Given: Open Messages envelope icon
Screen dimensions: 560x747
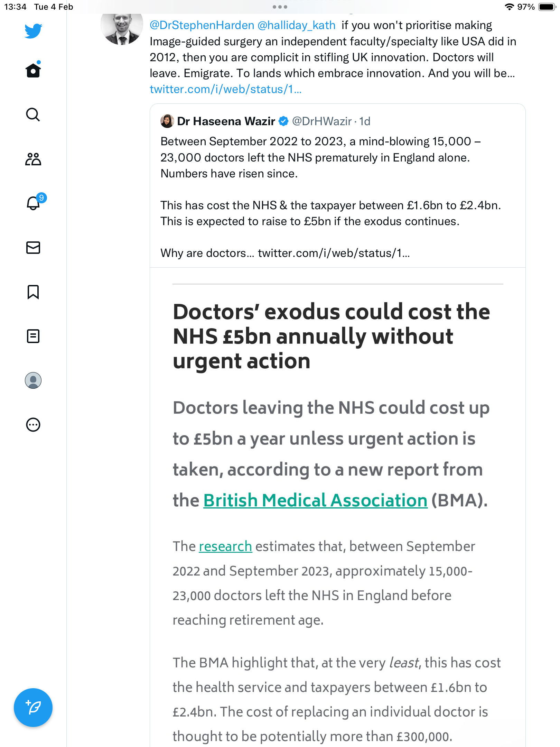Looking at the screenshot, I should [x=33, y=248].
